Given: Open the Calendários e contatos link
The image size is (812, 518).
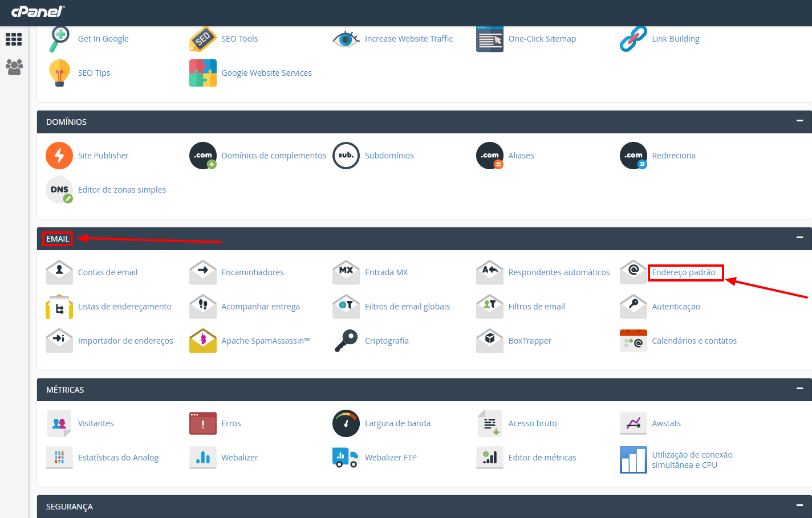Looking at the screenshot, I should click(x=695, y=341).
